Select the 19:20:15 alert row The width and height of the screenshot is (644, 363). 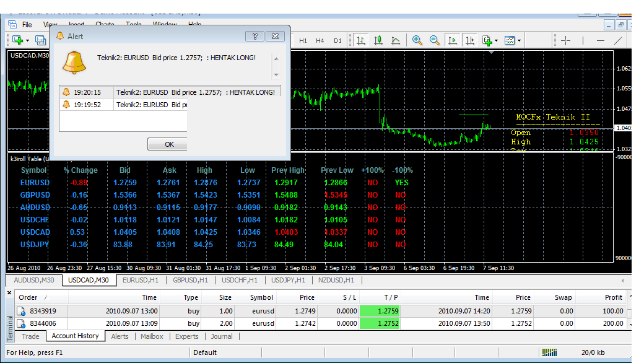tap(170, 92)
